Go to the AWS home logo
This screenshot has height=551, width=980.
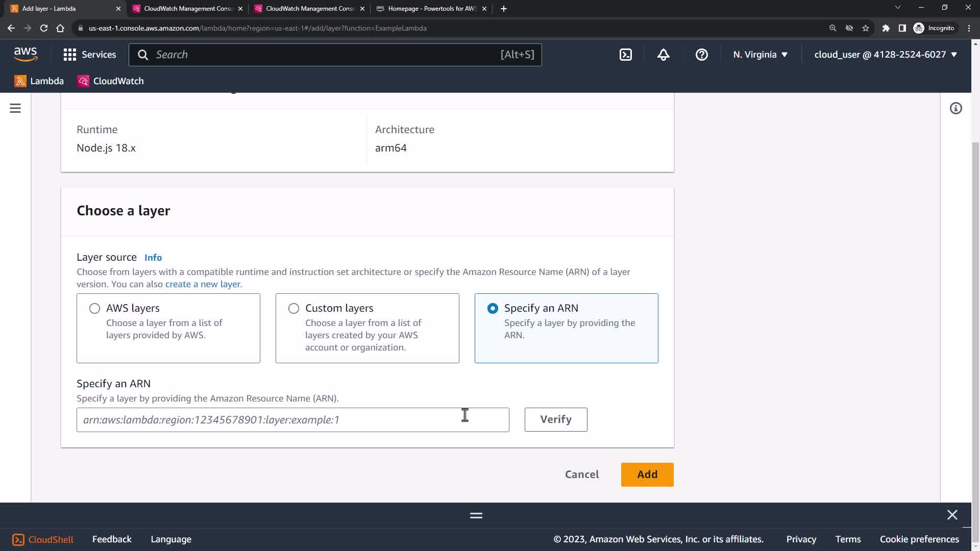pos(26,54)
